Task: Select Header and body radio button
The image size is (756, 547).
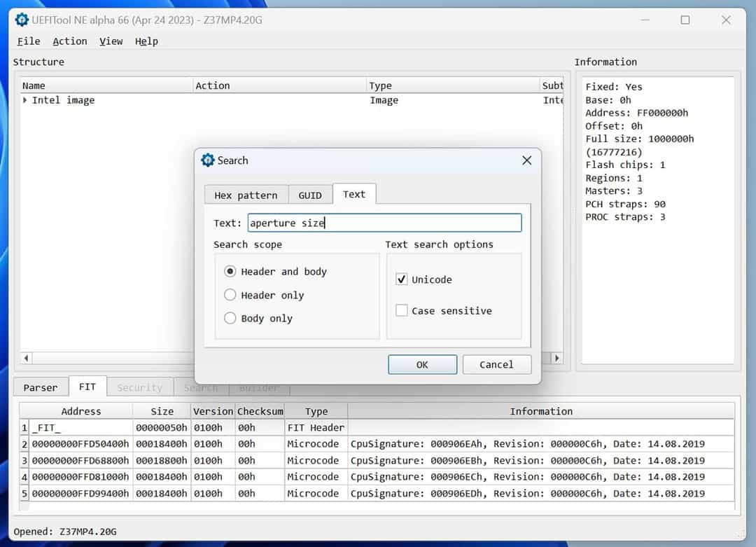Action: (x=230, y=272)
